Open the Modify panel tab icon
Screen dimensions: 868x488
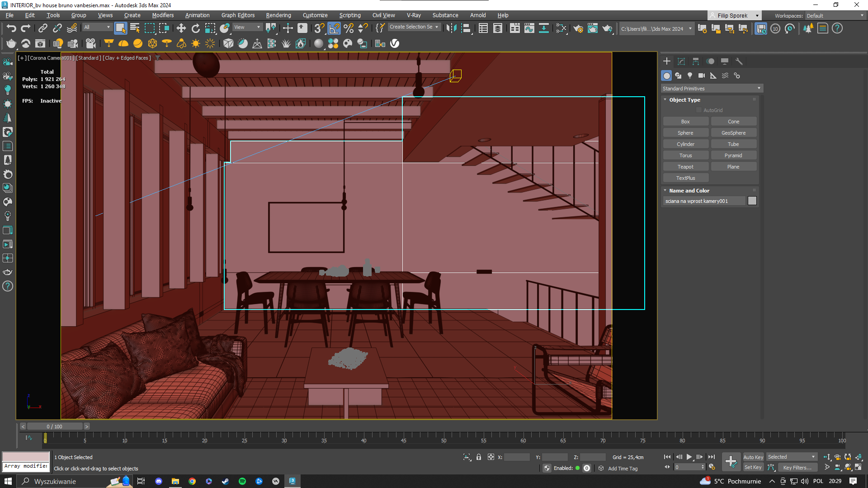681,61
